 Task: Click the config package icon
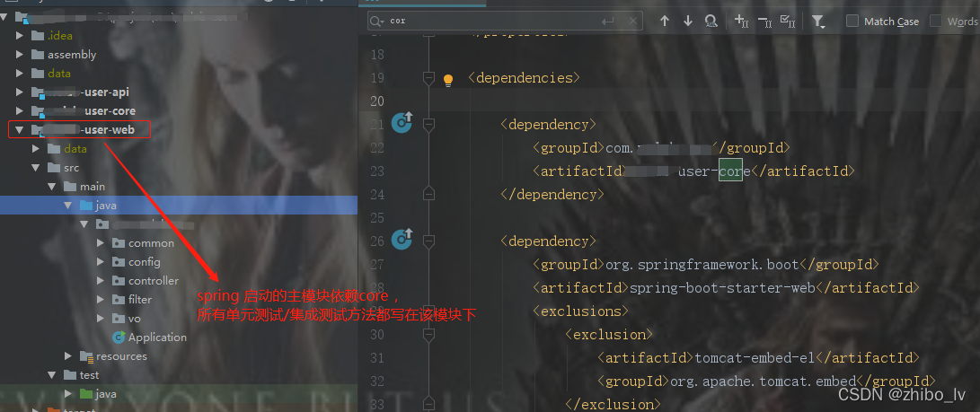point(119,262)
